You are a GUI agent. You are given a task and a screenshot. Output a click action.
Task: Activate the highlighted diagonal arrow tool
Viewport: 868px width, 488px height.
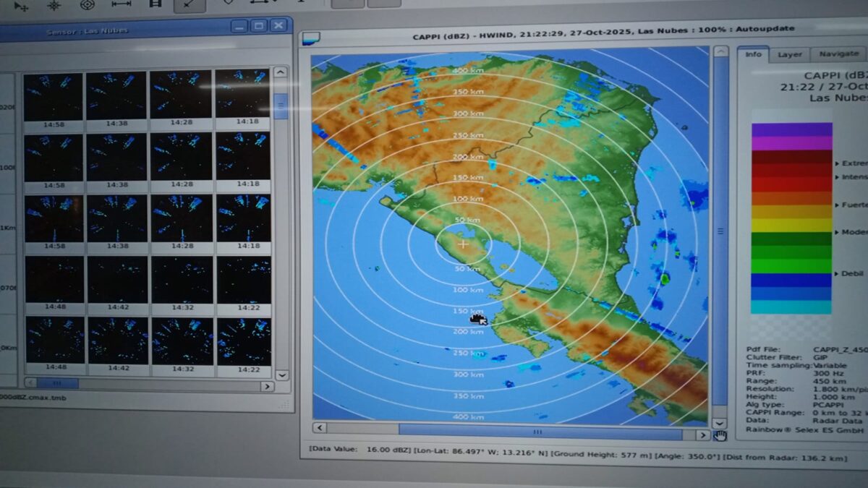point(189,4)
